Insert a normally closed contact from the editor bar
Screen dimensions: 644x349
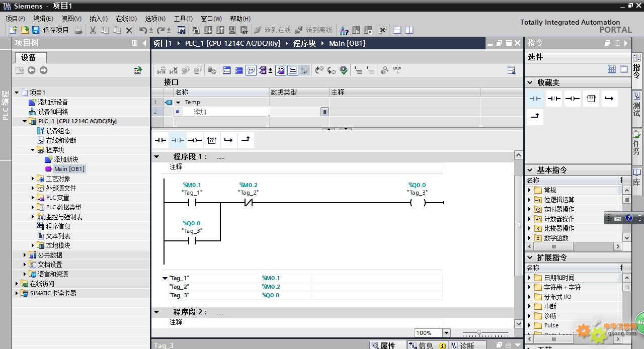click(x=178, y=140)
